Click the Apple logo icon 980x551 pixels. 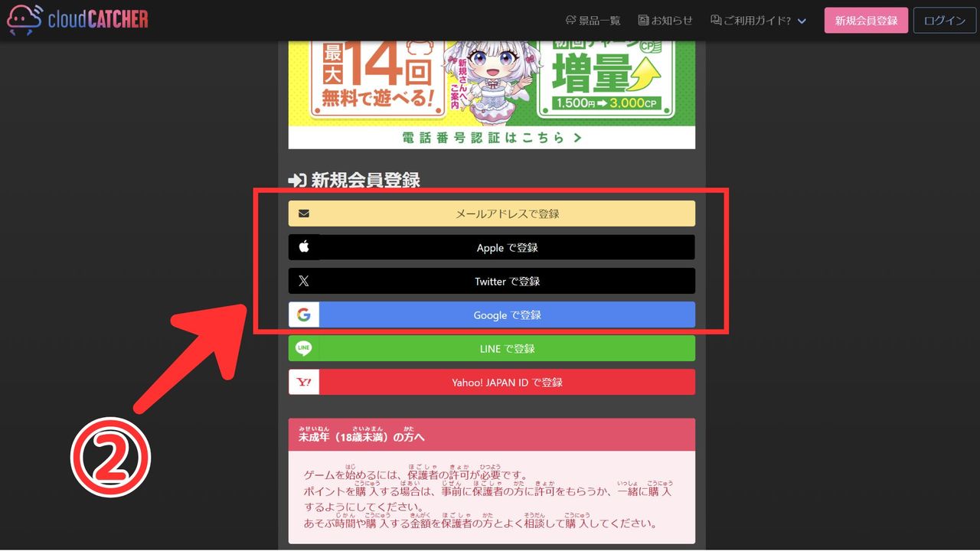(x=304, y=246)
